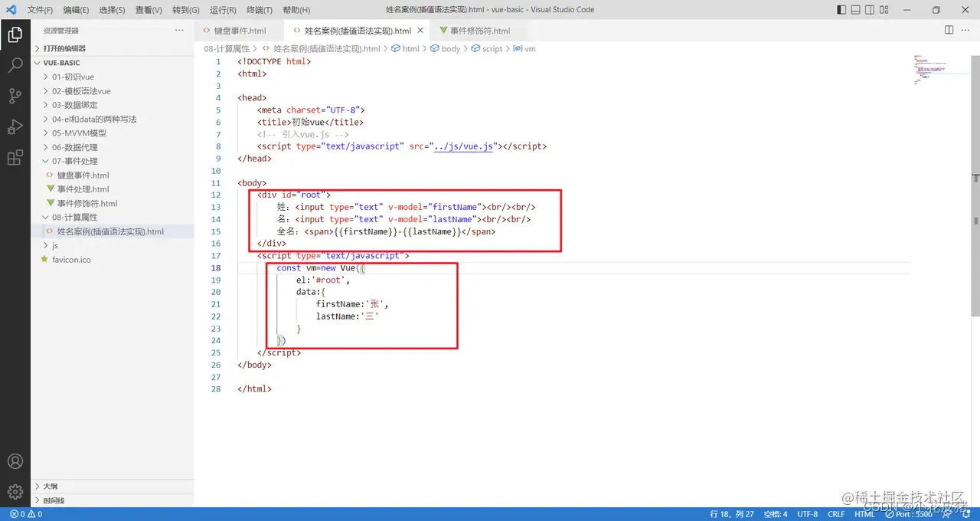Image resolution: width=980 pixels, height=521 pixels.
Task: Open 事件修饰符.html in explorer tree
Action: (113, 203)
